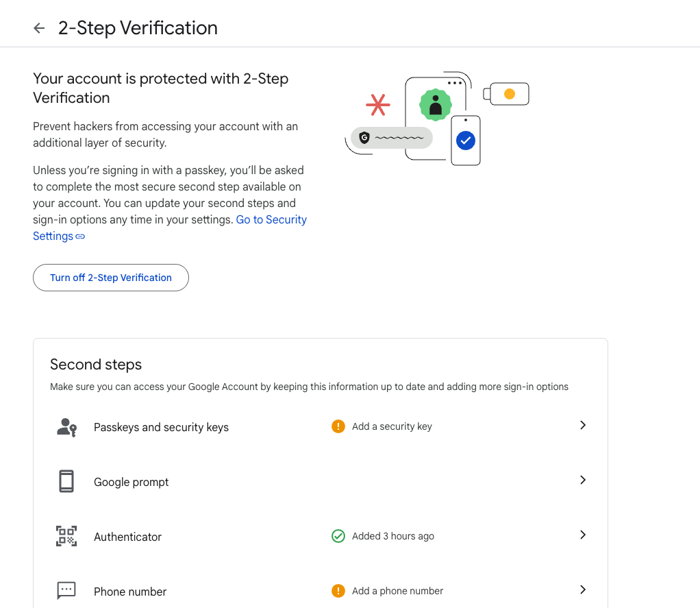This screenshot has height=608, width=700.
Task: Click the 2-Step Verification page title
Action: point(138,28)
